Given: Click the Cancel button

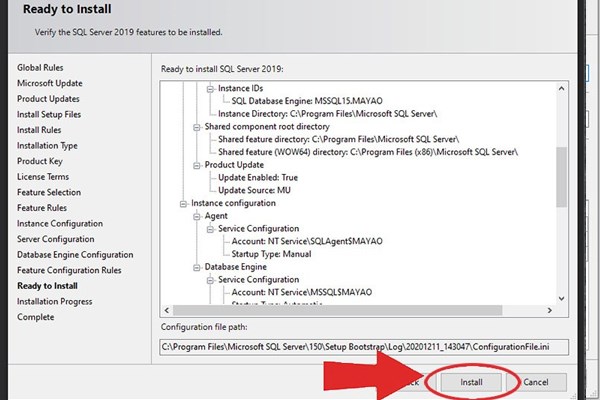Looking at the screenshot, I should point(536,382).
